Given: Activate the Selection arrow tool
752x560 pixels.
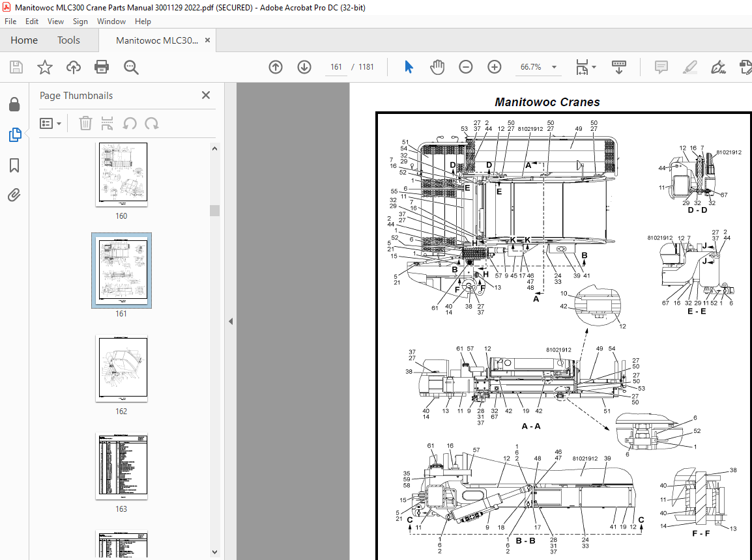Looking at the screenshot, I should [409, 67].
